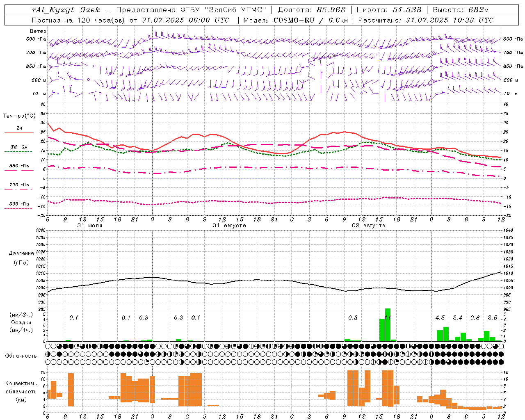
Task: Select the text Предоставлено ФГБУ "ЗапСиб УГМС"
Action: (192, 10)
